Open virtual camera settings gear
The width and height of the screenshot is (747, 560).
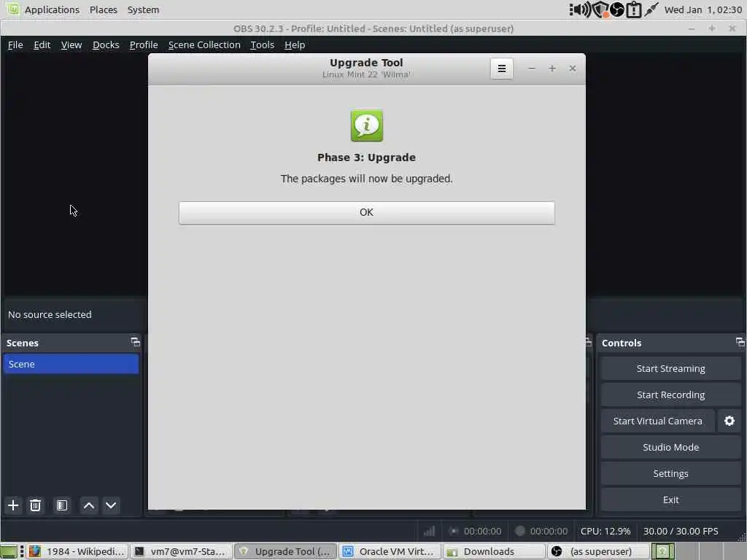click(x=729, y=421)
